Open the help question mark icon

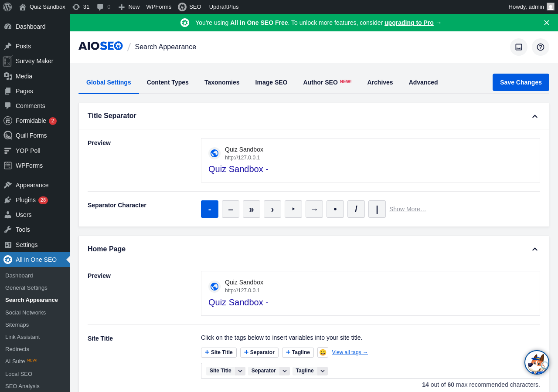click(x=541, y=47)
